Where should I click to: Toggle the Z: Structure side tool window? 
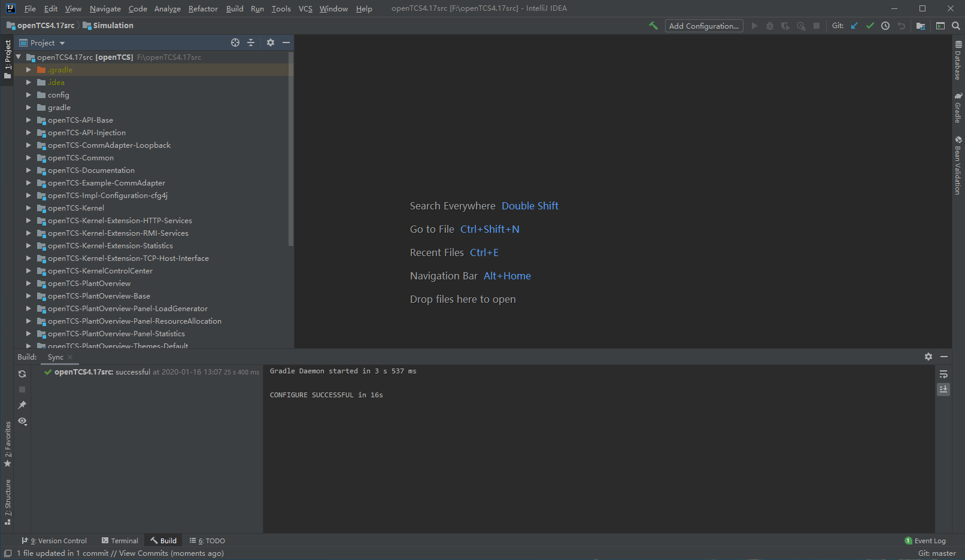[8, 502]
